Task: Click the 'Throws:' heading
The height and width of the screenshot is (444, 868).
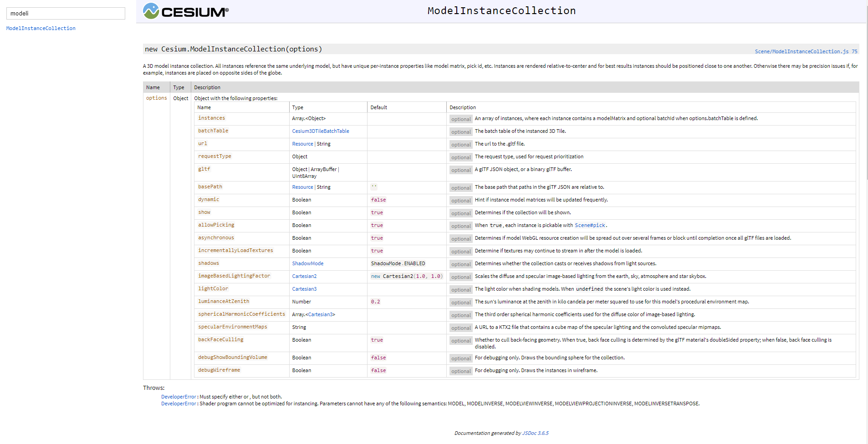Action: 154,388
